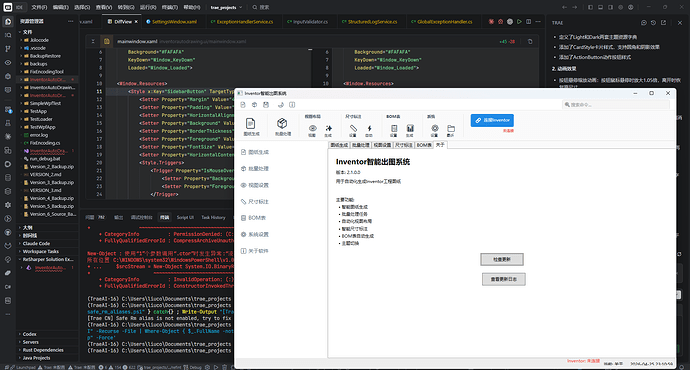Select ruler icon under 尺寸标注 group

coord(353,128)
